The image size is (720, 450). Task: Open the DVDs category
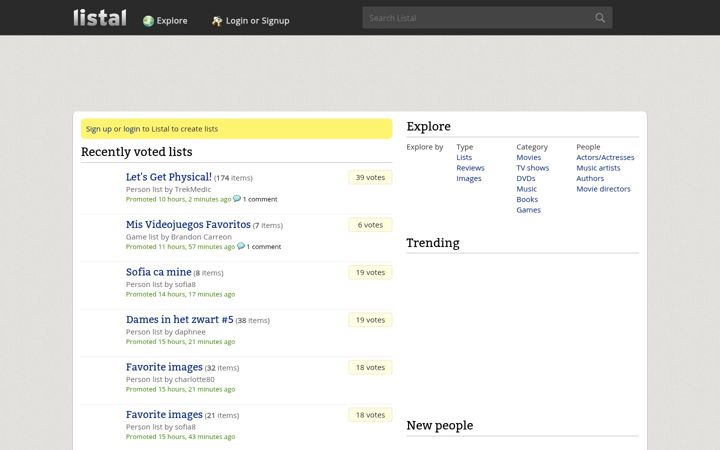pos(526,179)
